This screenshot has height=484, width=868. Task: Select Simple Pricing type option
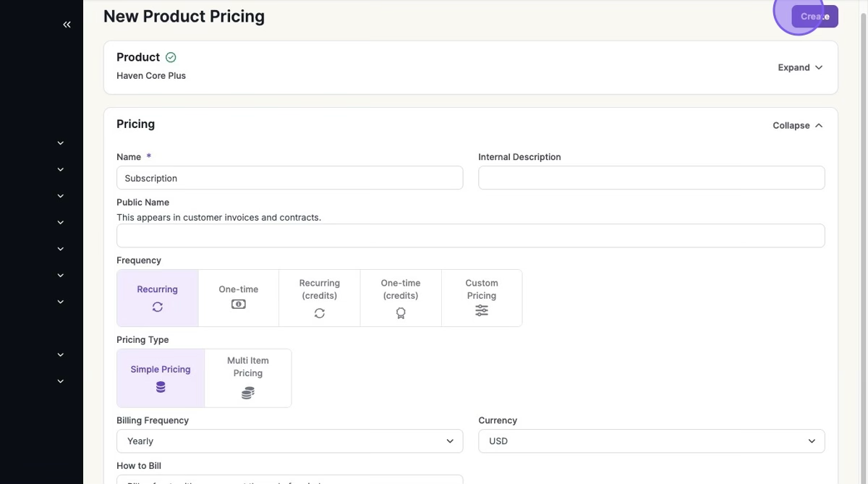(x=161, y=378)
